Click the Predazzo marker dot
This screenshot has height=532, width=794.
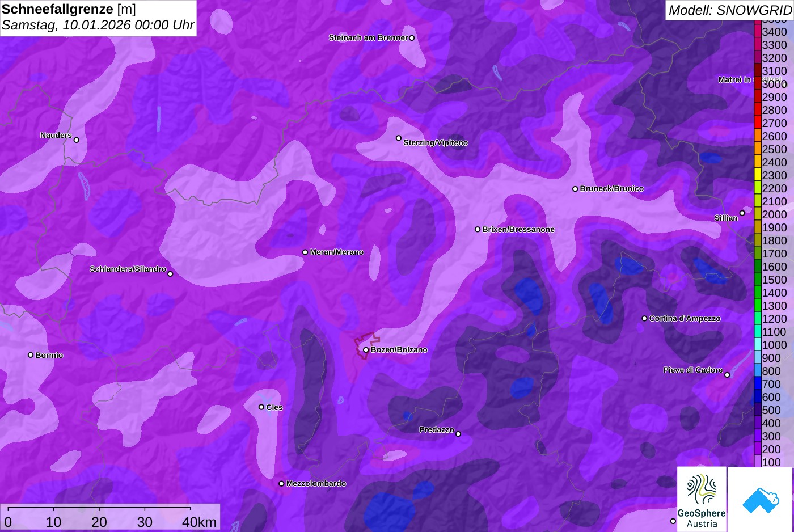tap(458, 434)
